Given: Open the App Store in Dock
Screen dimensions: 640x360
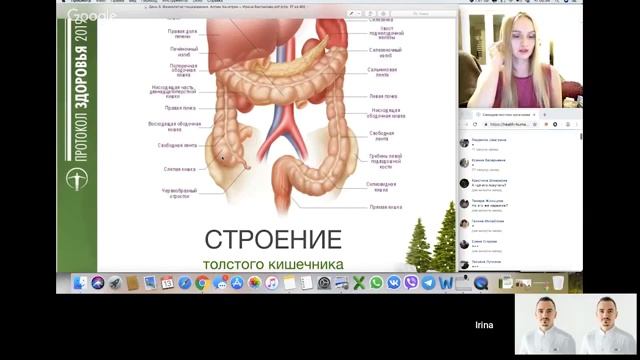Looking at the screenshot, I should (x=237, y=283).
